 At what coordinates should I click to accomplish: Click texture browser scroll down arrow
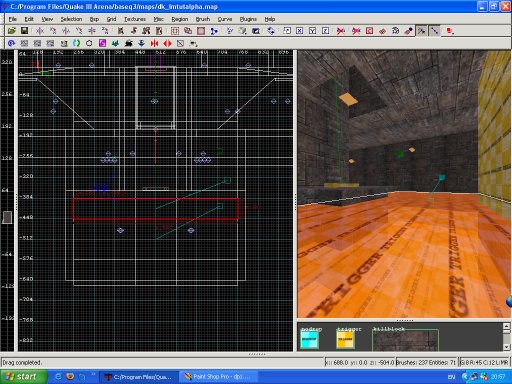[506, 347]
